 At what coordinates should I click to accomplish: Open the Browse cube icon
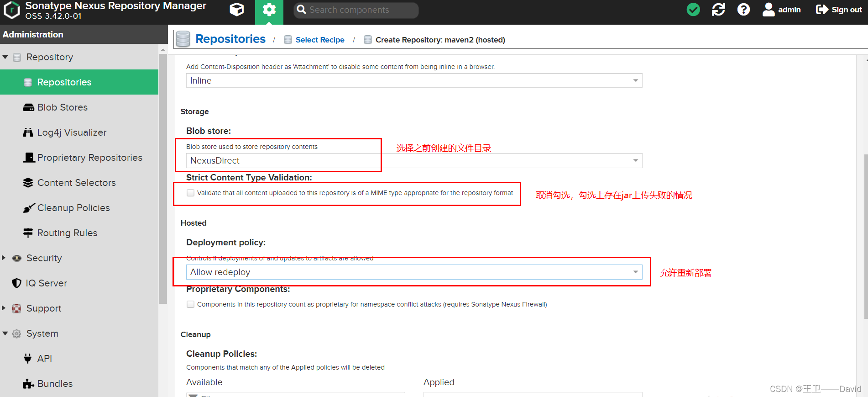tap(237, 10)
